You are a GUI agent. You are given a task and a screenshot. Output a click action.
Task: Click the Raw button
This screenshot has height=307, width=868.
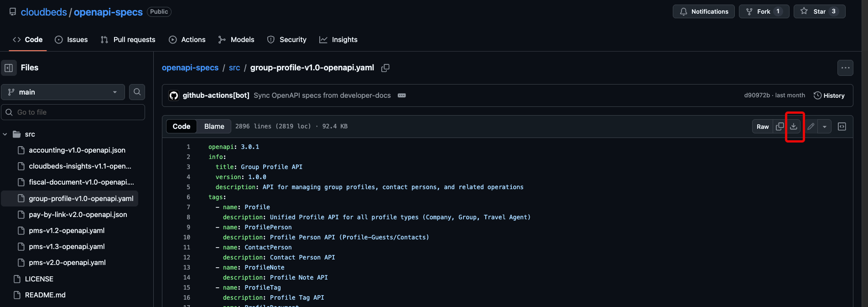763,127
